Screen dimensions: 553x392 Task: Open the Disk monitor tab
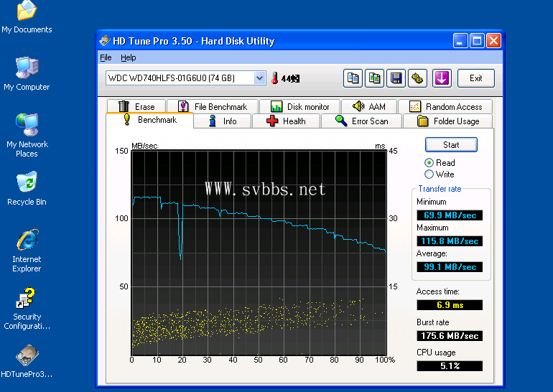(300, 107)
